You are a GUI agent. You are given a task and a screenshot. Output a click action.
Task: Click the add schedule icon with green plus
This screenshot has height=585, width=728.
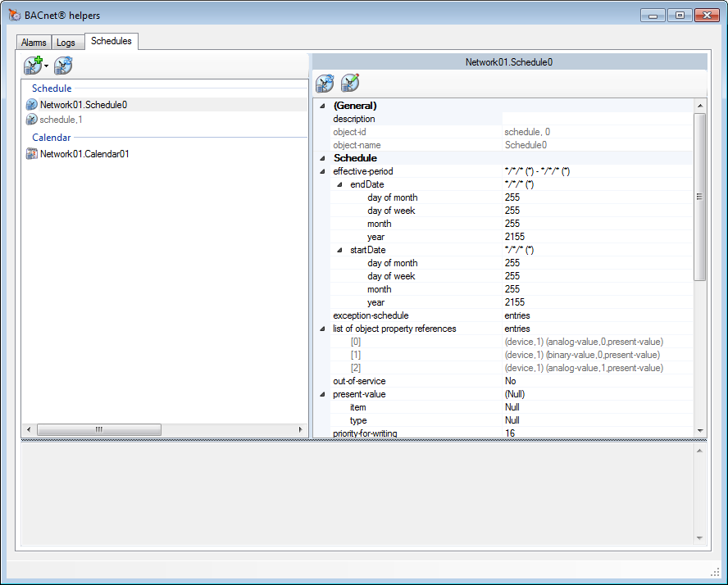pyautogui.click(x=34, y=66)
